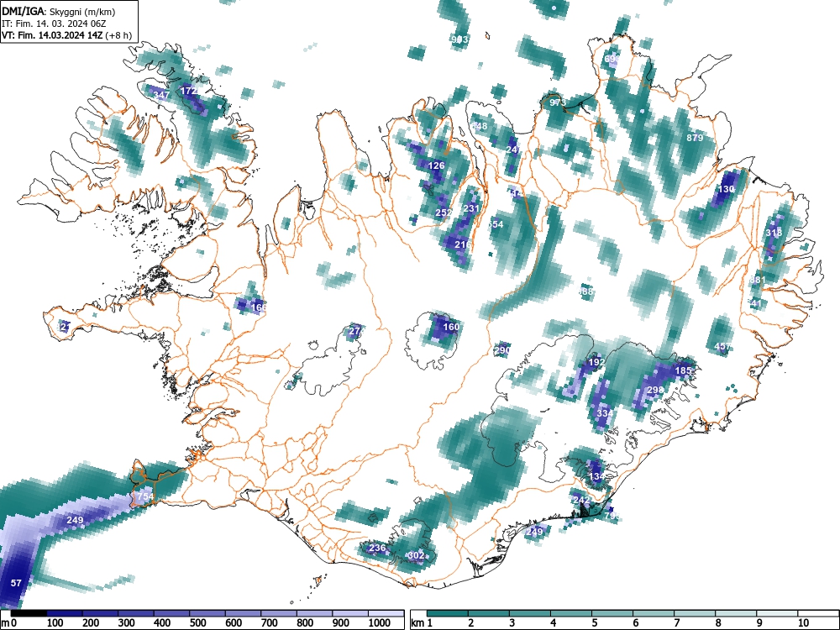Click the '100' label on the metre scale
Viewport: 840px width, 630px height.
click(55, 623)
